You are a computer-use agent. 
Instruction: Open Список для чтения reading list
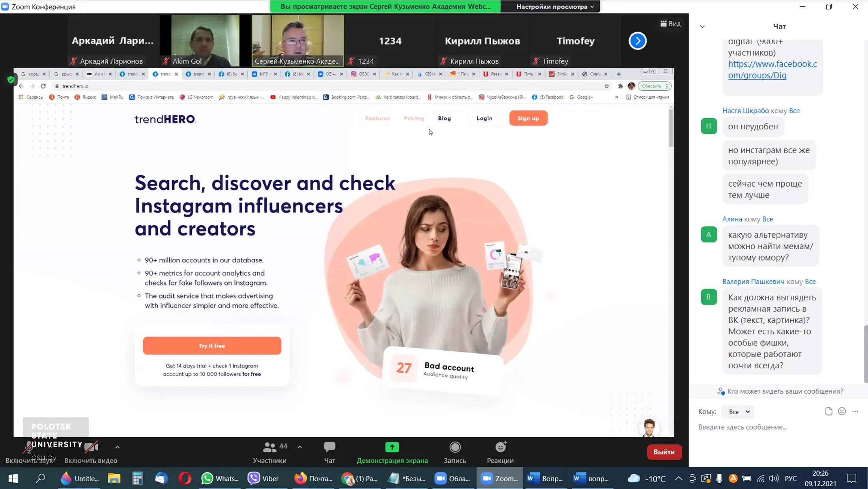point(647,97)
